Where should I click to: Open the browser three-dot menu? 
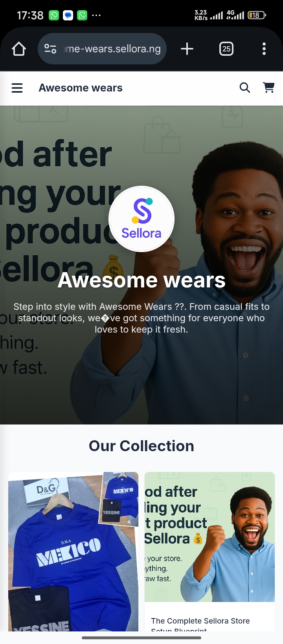click(x=264, y=49)
